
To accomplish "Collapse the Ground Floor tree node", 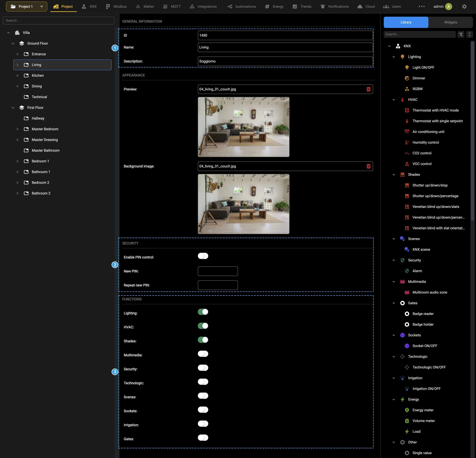I will point(13,43).
